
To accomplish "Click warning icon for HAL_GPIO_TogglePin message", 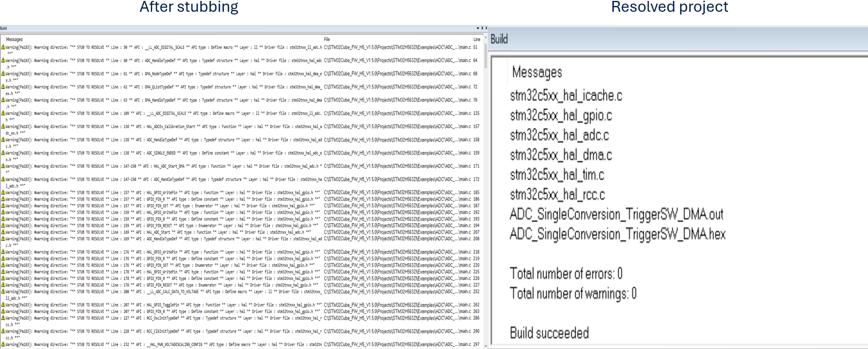I will click(x=3, y=305).
